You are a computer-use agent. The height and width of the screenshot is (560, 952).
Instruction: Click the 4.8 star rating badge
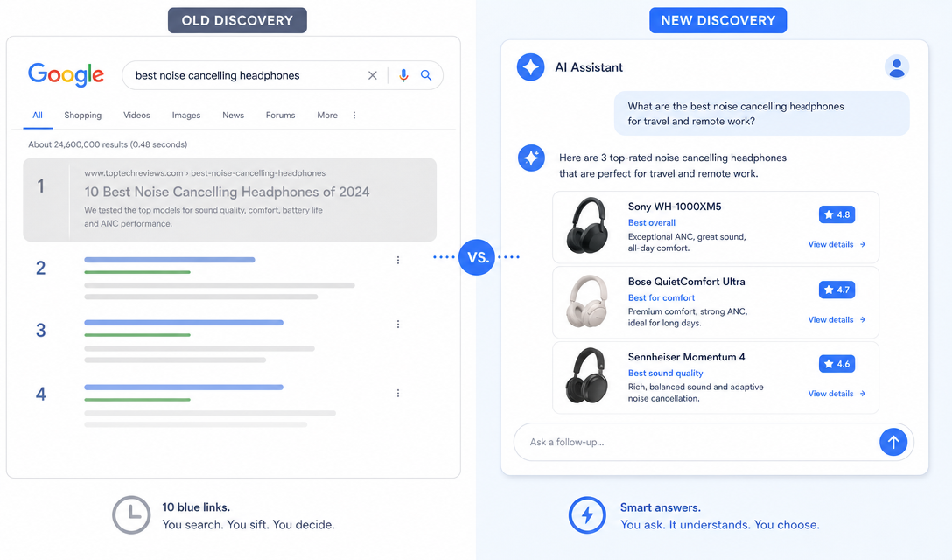click(x=836, y=214)
